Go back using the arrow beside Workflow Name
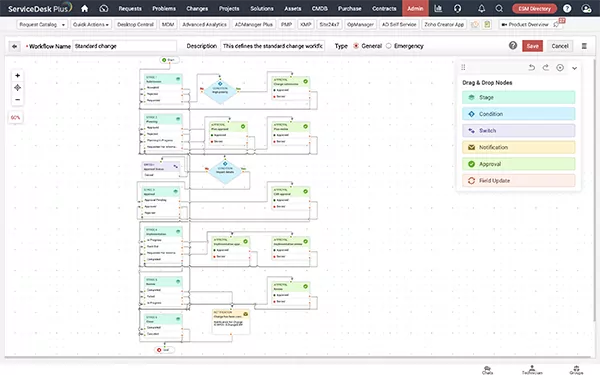Viewport: 600px width, 375px height. coord(15,46)
